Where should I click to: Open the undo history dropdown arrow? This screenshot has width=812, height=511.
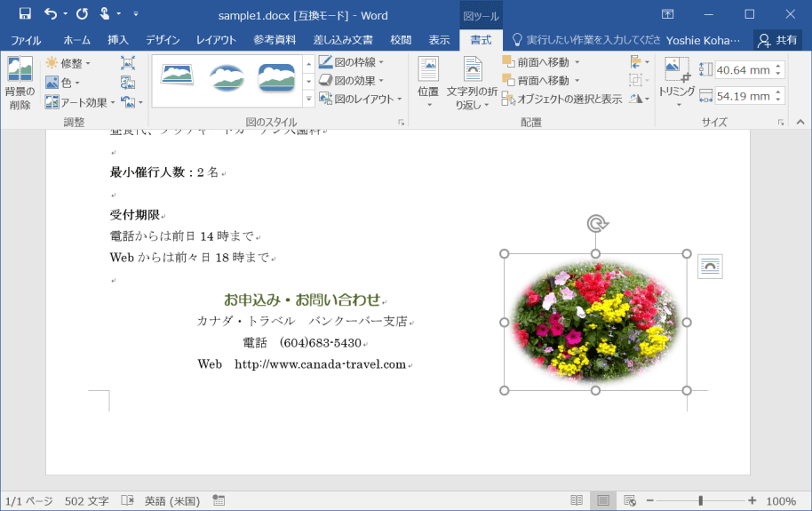tap(65, 14)
